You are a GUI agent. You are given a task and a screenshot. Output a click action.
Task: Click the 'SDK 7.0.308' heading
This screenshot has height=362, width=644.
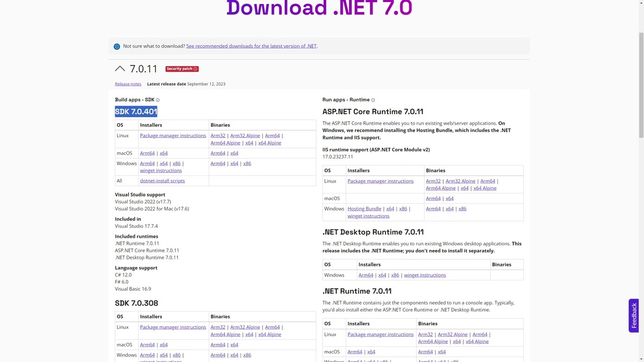point(136,303)
